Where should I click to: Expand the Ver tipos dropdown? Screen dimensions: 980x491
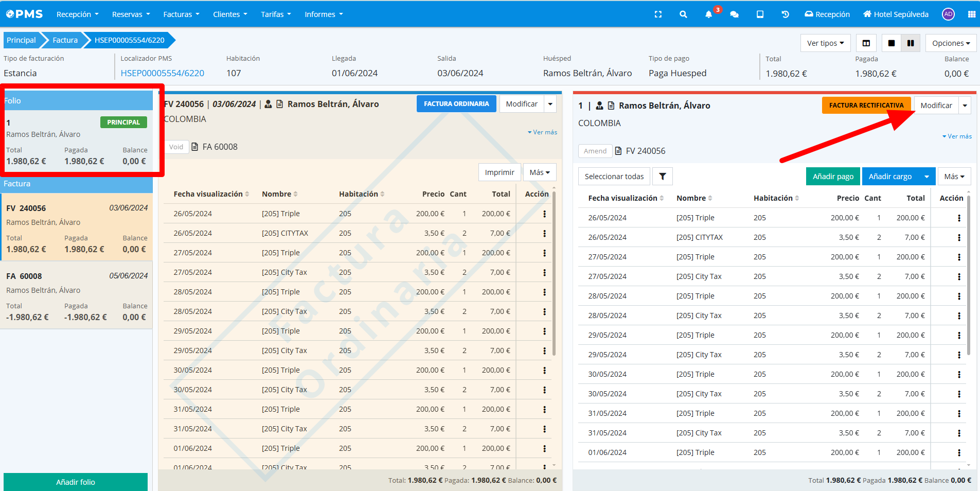[x=825, y=43]
